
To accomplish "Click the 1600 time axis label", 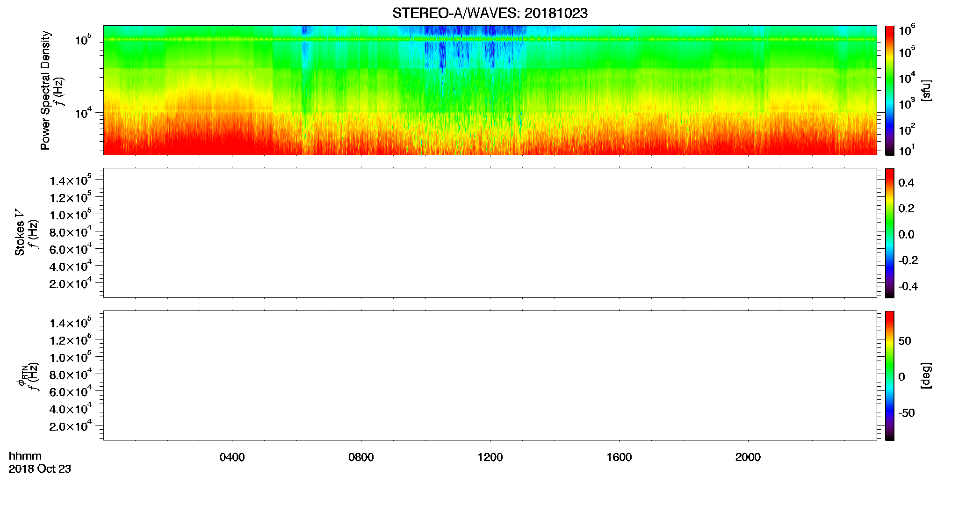I will tap(619, 457).
